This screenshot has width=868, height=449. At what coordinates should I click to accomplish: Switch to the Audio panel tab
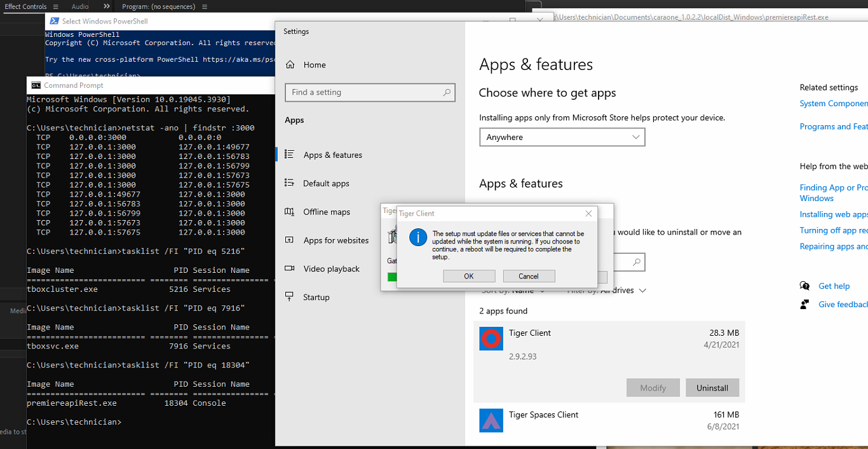point(80,6)
